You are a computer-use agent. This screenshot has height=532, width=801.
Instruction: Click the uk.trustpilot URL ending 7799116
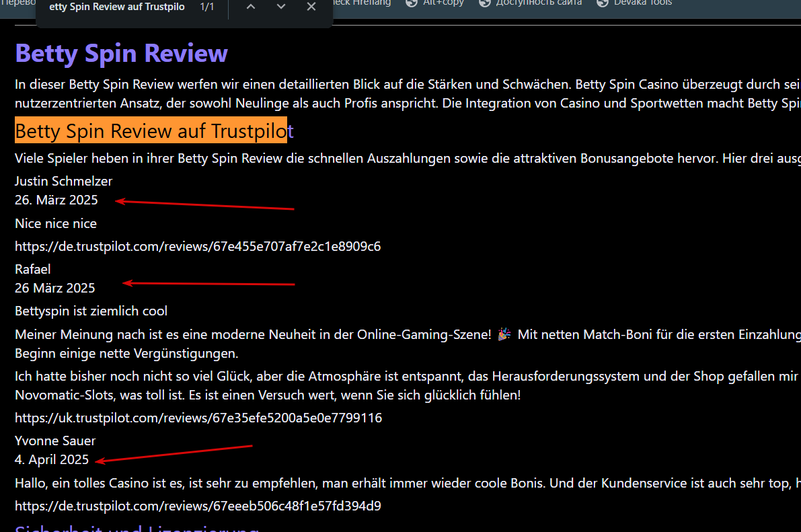pyautogui.click(x=198, y=418)
